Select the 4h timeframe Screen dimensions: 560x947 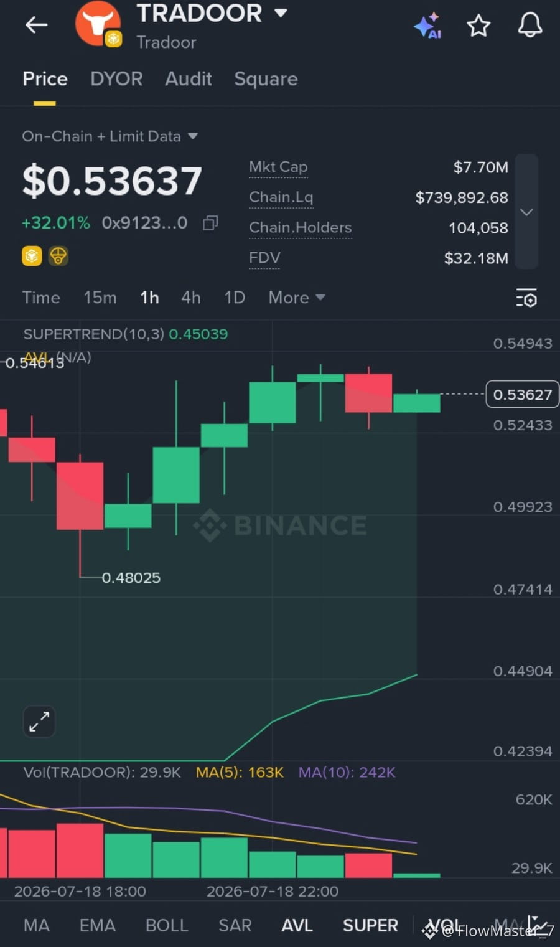click(191, 298)
